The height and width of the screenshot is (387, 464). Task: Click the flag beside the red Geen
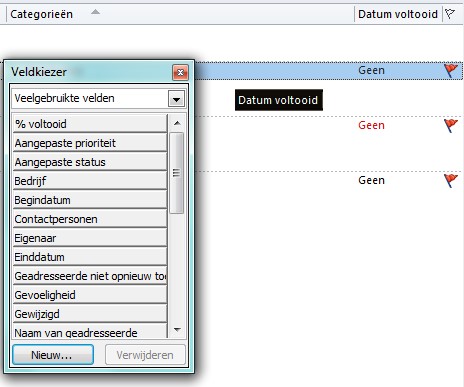(x=451, y=126)
